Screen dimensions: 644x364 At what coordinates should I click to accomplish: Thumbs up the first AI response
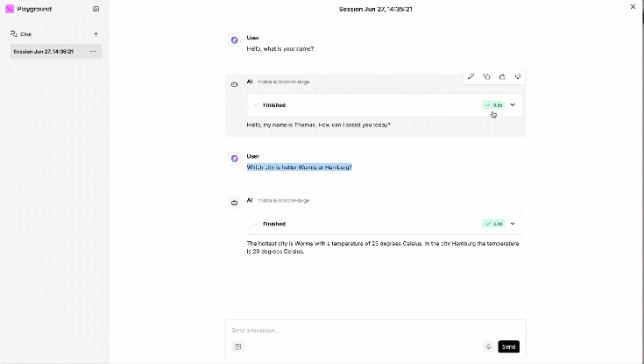[502, 77]
